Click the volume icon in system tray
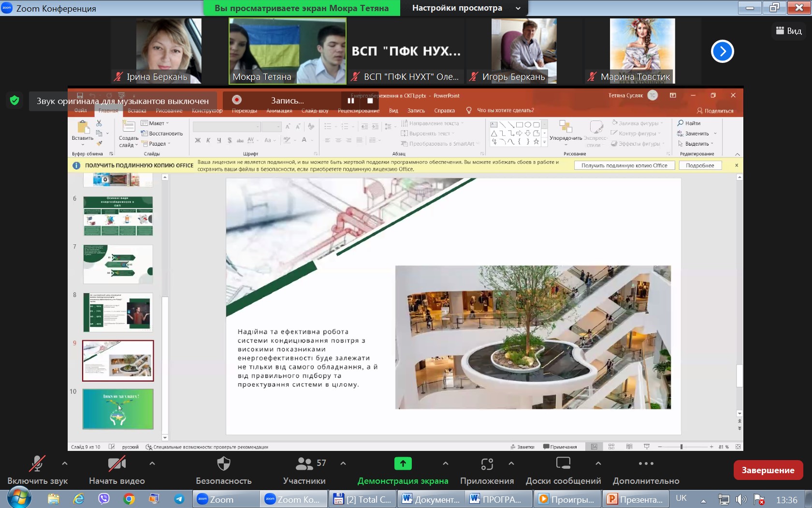The width and height of the screenshot is (812, 508). coord(740,499)
